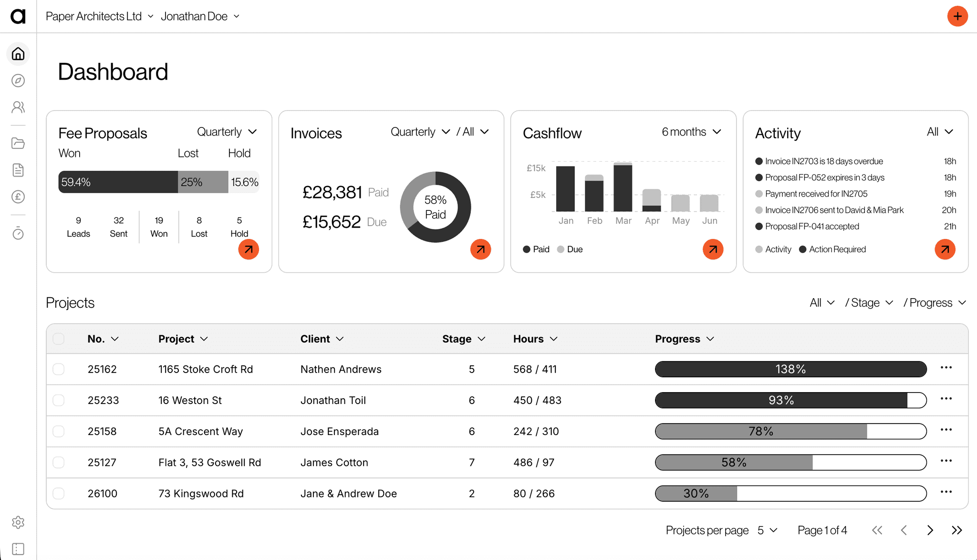
Task: Select the checkbox for project 26100
Action: (59, 493)
